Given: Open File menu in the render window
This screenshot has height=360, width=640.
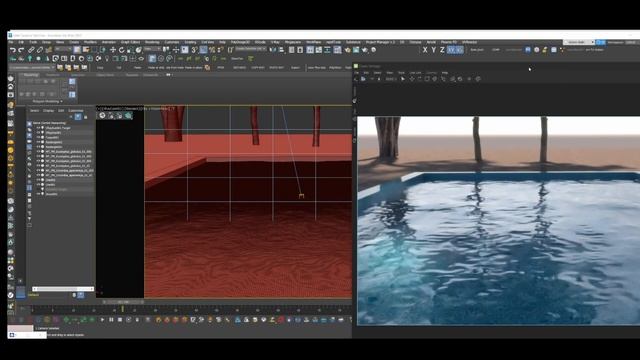Looking at the screenshot, I should point(356,73).
